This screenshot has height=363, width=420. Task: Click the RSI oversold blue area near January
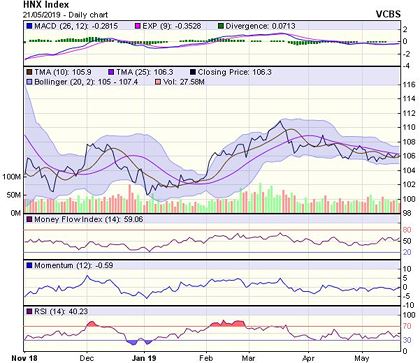(x=133, y=342)
